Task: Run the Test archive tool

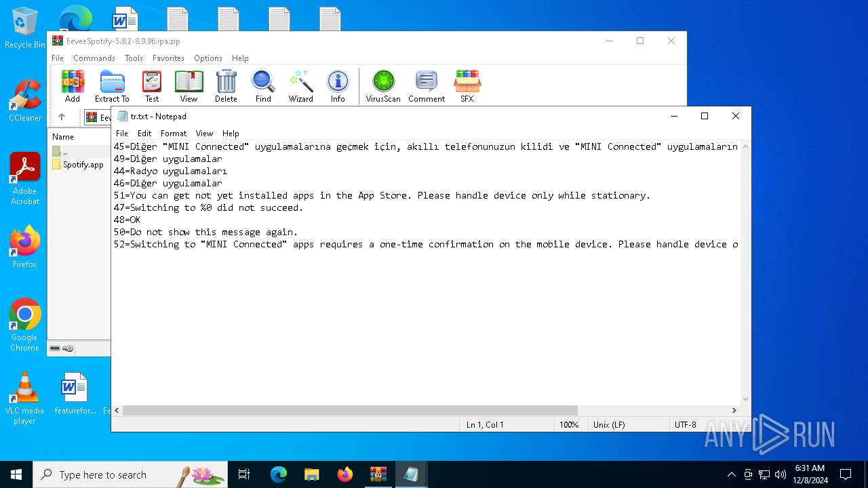Action: (x=152, y=86)
